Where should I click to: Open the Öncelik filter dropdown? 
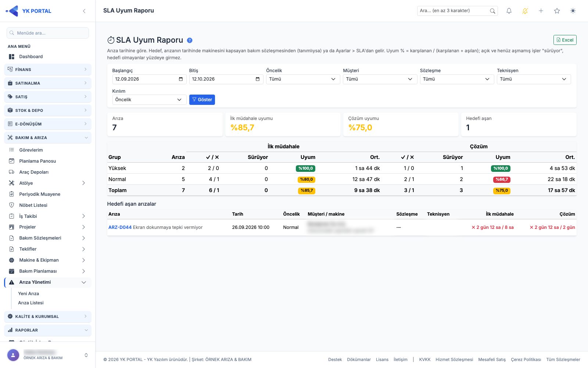click(302, 79)
